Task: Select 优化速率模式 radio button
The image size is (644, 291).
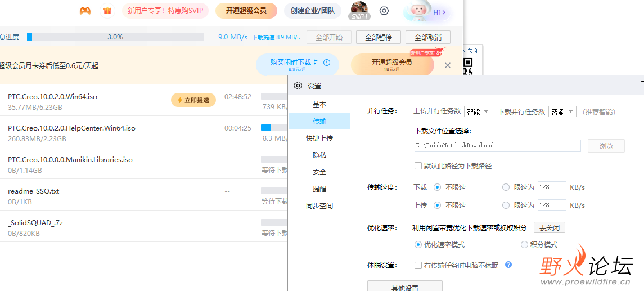Action: pos(418,244)
